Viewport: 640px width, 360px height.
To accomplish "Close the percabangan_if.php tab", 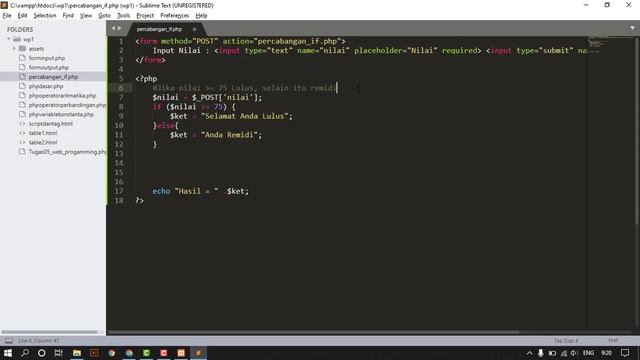I will tap(194, 29).
